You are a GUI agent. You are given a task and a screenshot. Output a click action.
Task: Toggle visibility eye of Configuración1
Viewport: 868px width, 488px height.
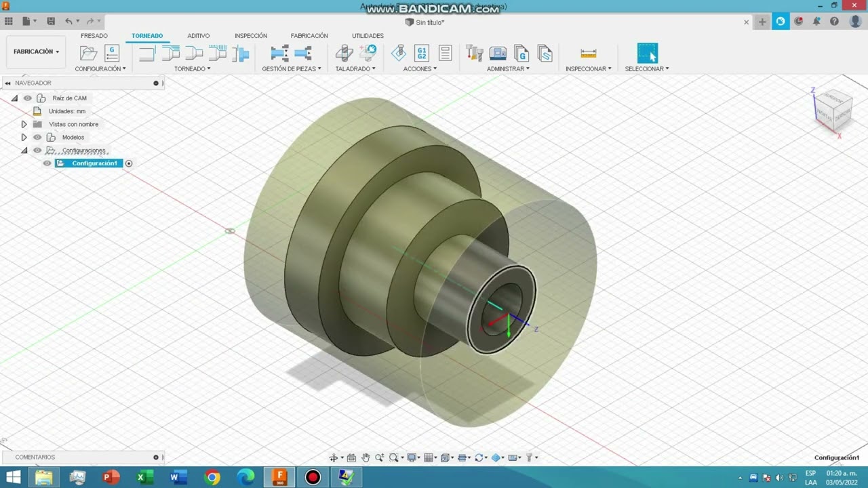(x=47, y=163)
